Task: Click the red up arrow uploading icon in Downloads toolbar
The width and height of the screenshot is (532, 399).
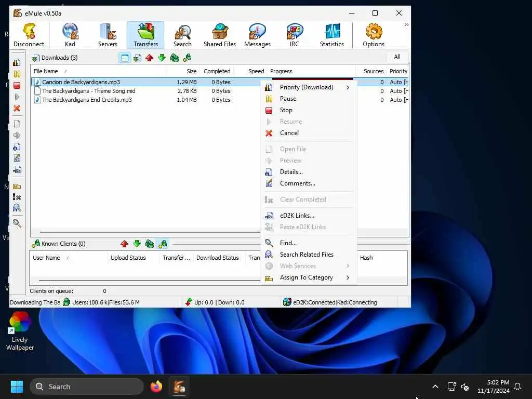Action: coord(149,58)
